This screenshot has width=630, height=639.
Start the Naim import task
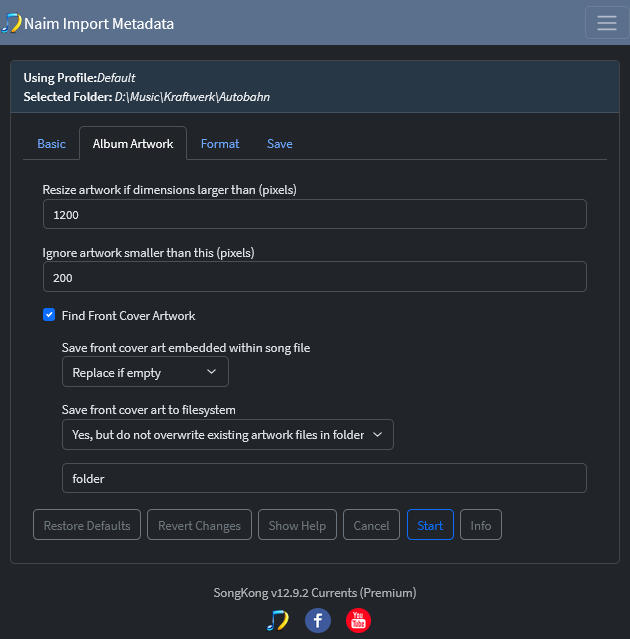click(x=430, y=525)
